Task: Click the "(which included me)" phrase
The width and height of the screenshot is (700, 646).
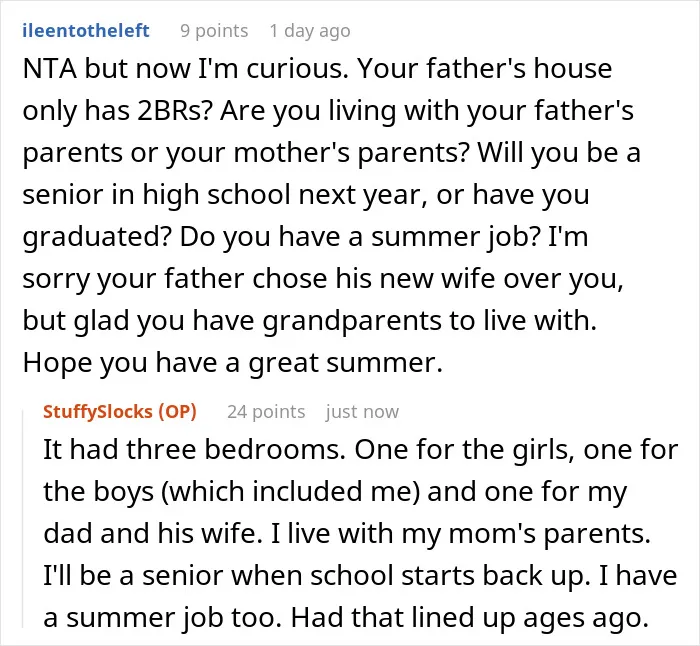Action: pyautogui.click(x=290, y=492)
